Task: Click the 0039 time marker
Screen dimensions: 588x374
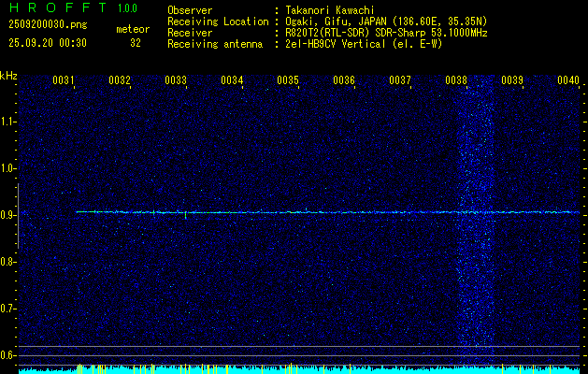Action: click(x=512, y=80)
